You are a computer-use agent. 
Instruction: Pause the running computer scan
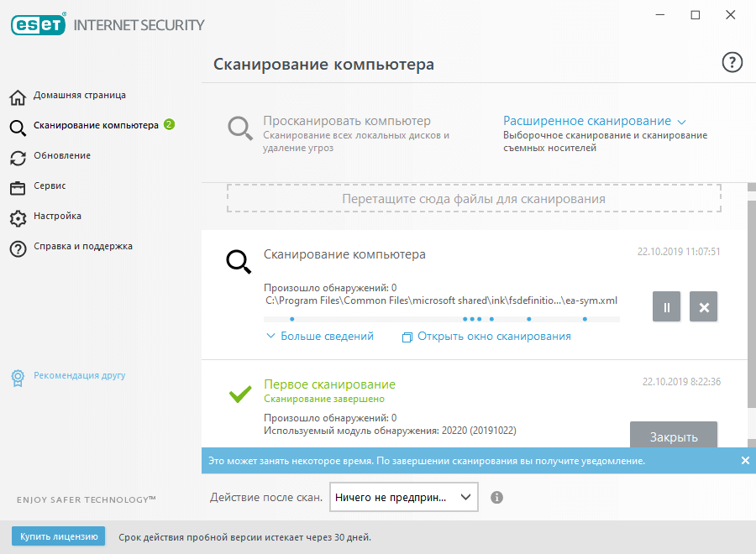666,306
